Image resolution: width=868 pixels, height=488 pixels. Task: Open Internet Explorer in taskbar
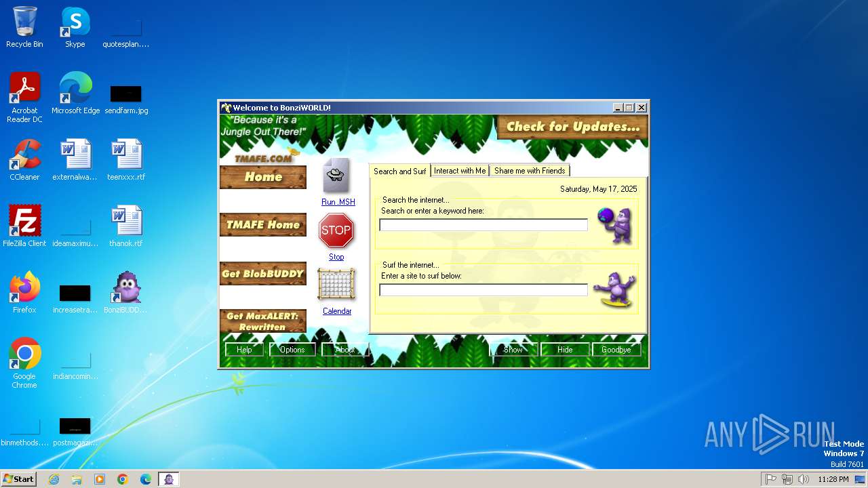(54, 479)
